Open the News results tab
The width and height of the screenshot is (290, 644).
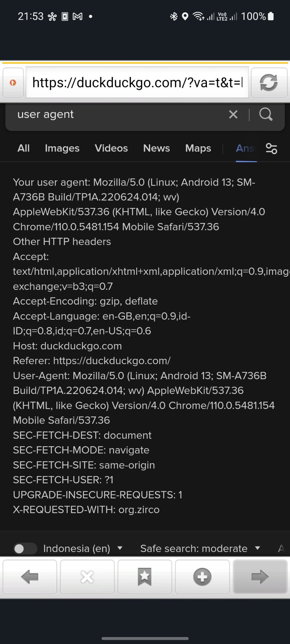(x=156, y=148)
